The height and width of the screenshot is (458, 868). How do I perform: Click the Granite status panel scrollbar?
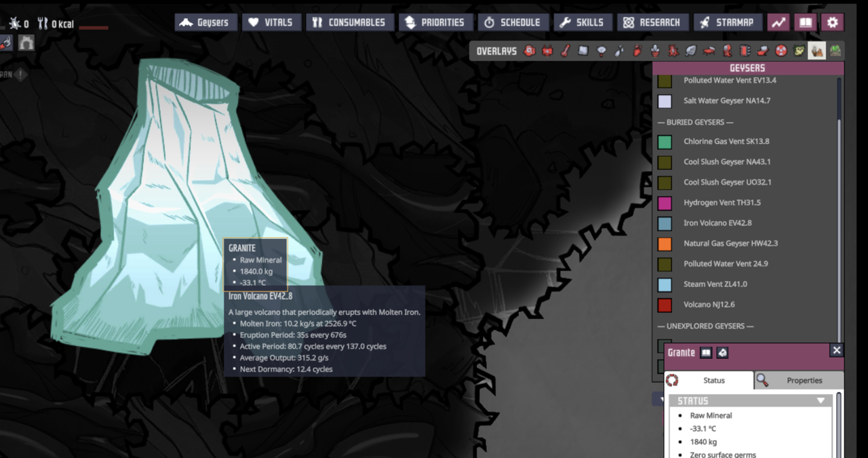(x=838, y=424)
